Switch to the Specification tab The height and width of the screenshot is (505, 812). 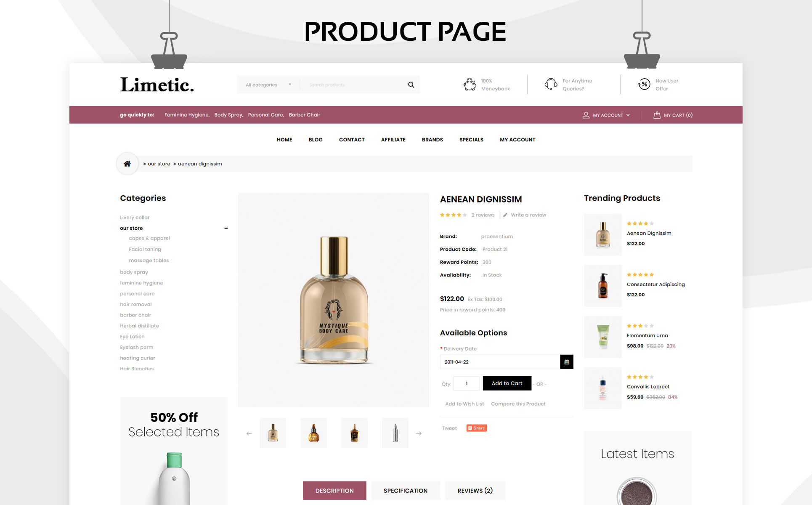click(406, 491)
